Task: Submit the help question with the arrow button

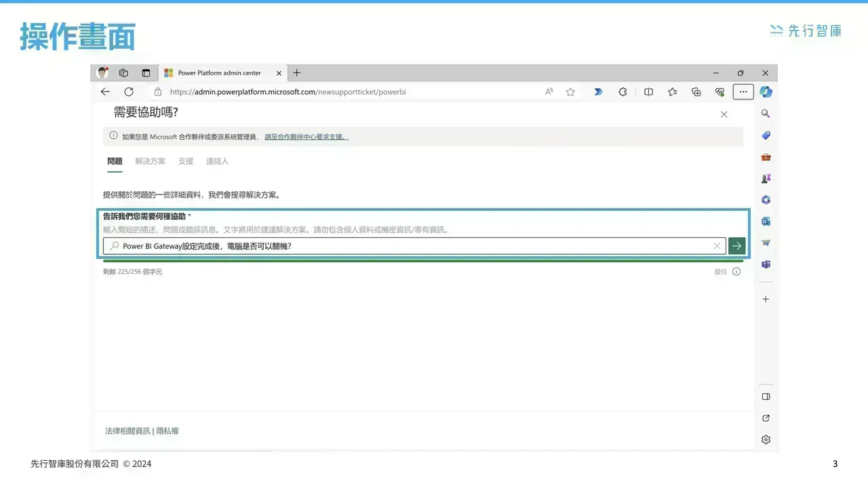Action: tap(736, 246)
